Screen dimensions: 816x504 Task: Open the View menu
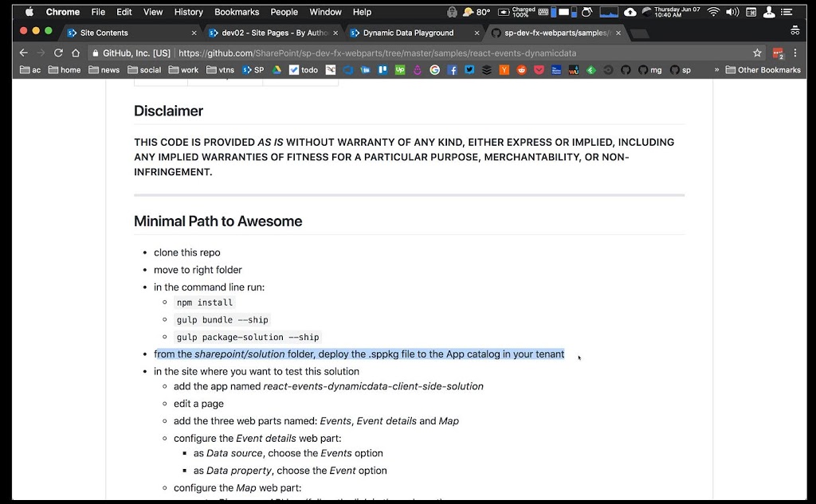coord(153,11)
